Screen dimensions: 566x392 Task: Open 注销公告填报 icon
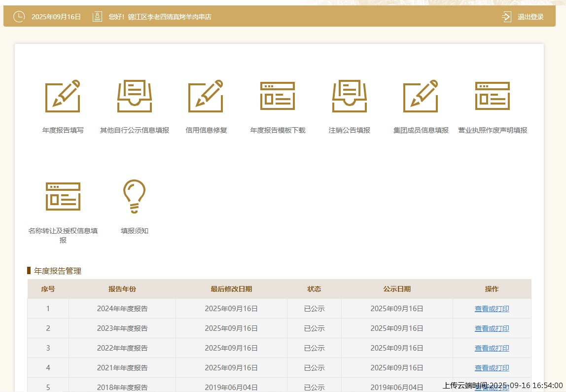[x=350, y=96]
